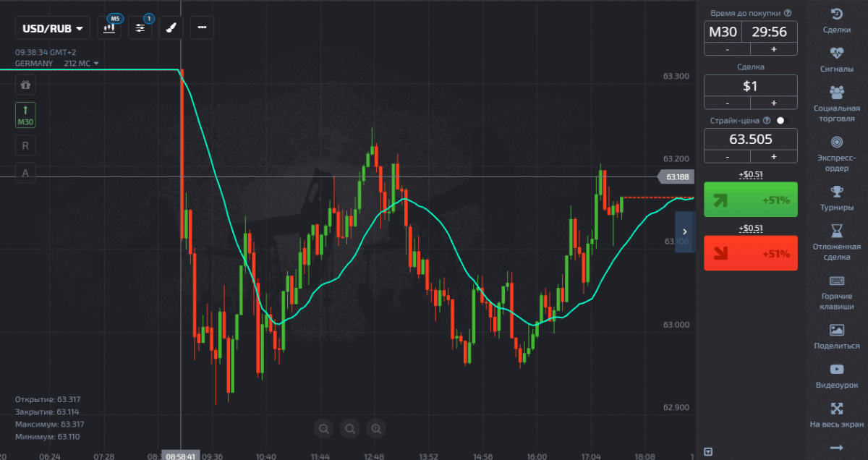Click the green up +51% buy button
868x460 pixels.
751,200
